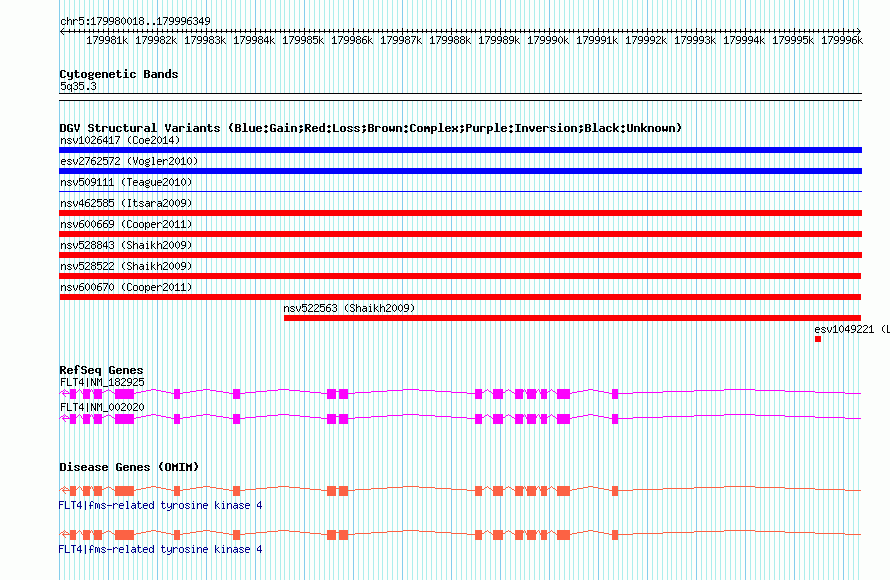The image size is (890, 580).
Task: Open the FLT4|NM_182925 transcript label
Action: coord(102,383)
